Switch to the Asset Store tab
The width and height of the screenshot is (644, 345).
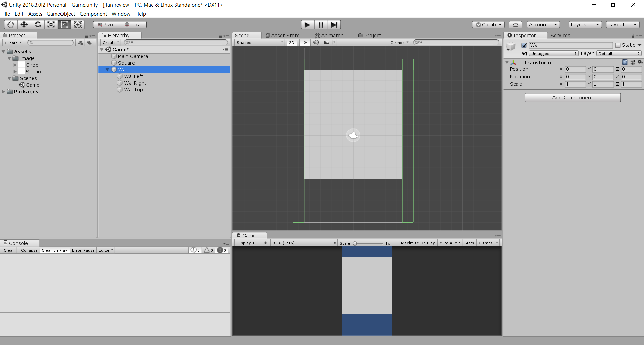282,36
